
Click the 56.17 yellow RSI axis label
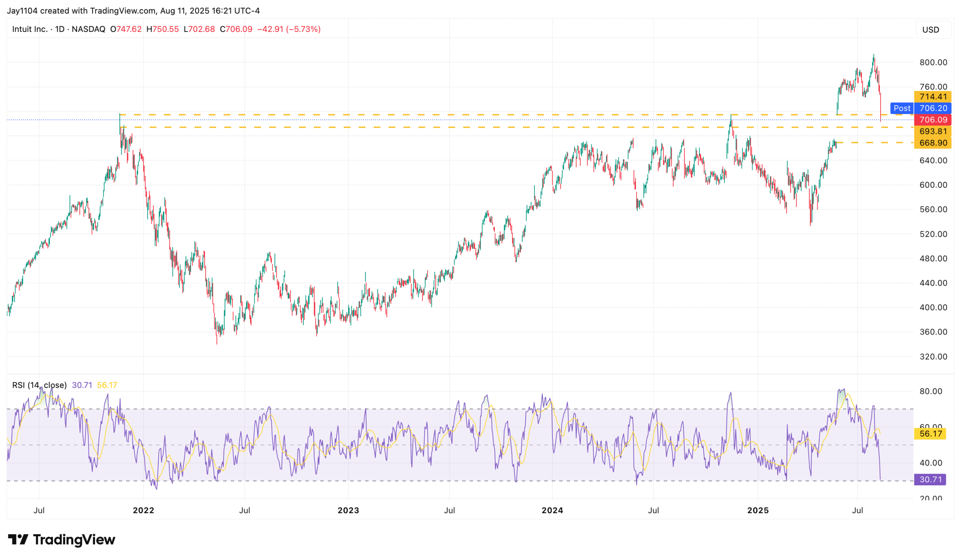pos(930,434)
